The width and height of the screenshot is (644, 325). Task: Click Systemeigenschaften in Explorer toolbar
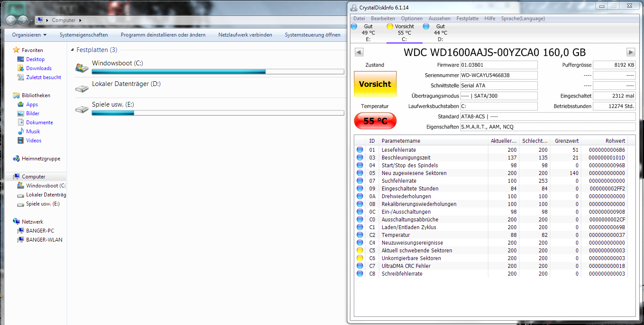(x=84, y=35)
